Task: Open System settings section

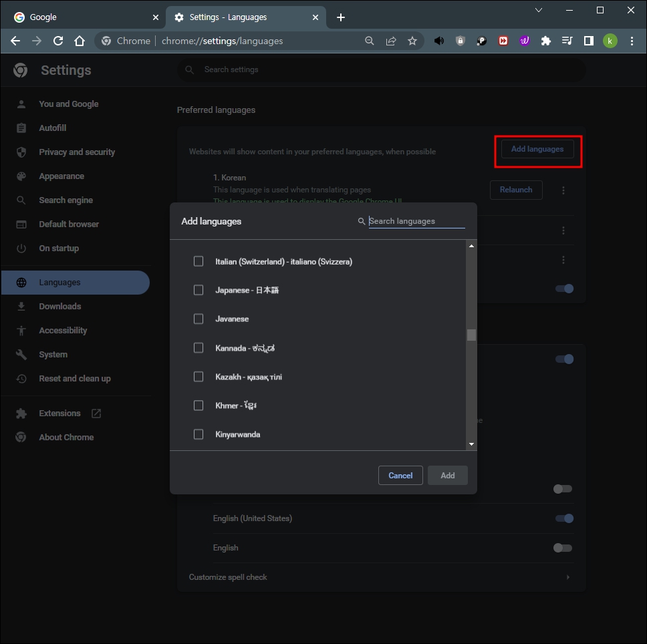Action: point(53,355)
